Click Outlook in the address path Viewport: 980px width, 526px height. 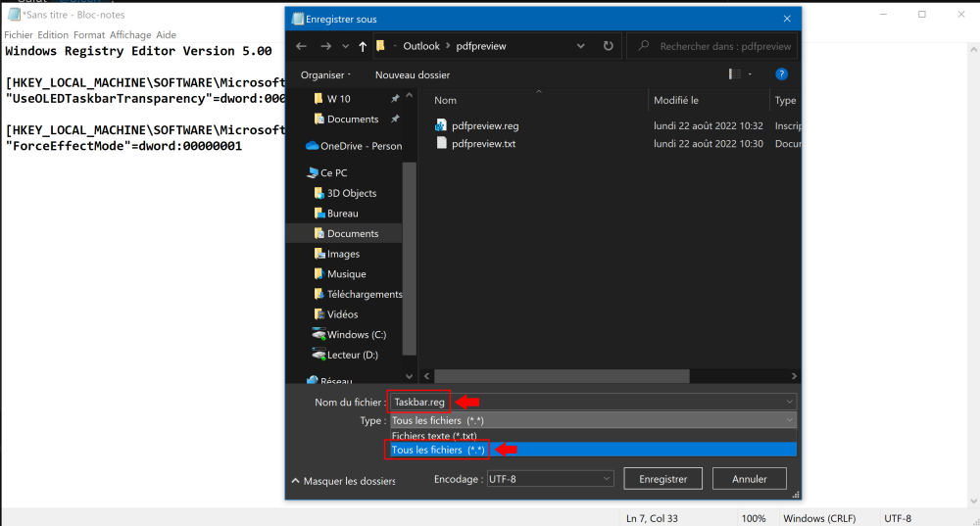tap(421, 46)
